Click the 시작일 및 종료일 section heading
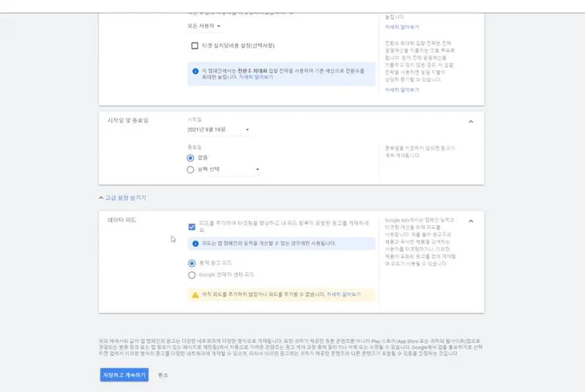The height and width of the screenshot is (392, 585). (128, 121)
